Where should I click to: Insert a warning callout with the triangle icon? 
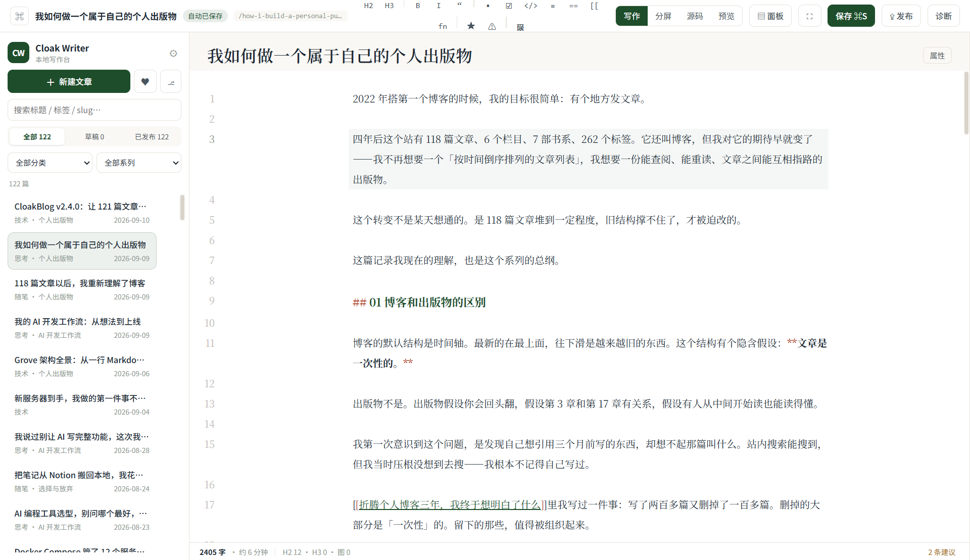pyautogui.click(x=492, y=26)
